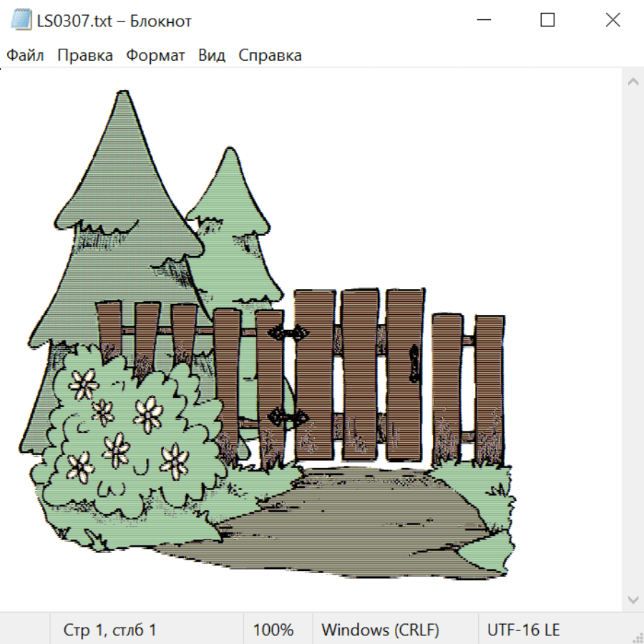
Task: Click the Стр 1, стлб 1 status indicator
Action: [110, 630]
